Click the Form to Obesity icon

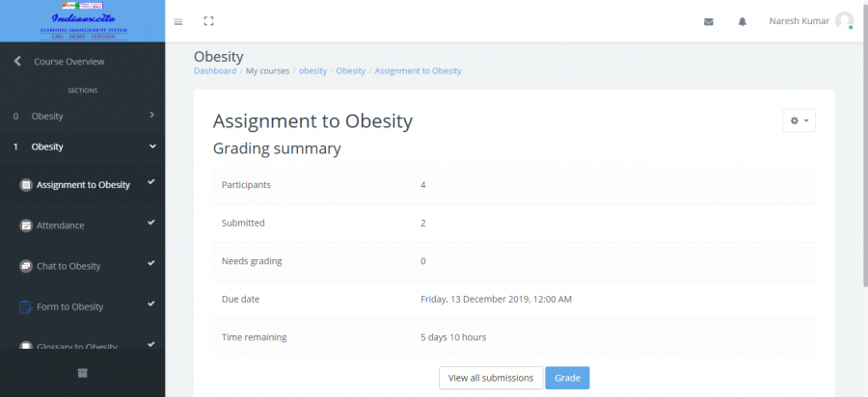(26, 306)
